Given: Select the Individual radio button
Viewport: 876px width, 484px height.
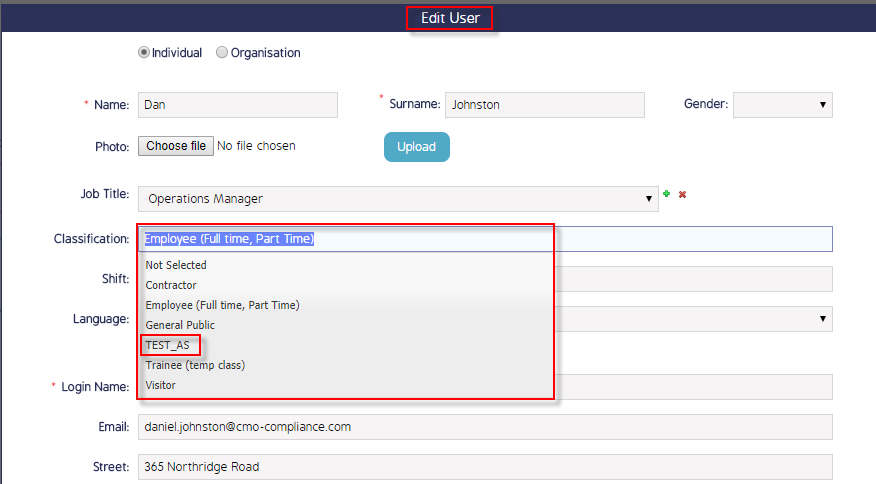Looking at the screenshot, I should 144,52.
